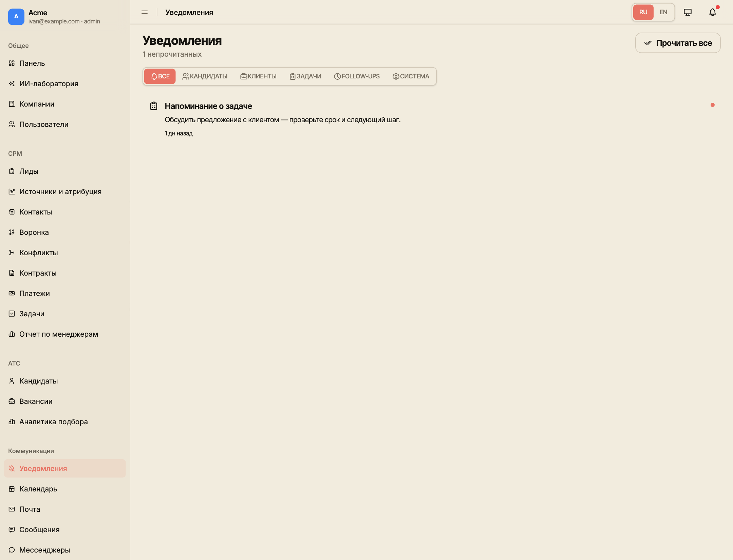This screenshot has width=733, height=560.
Task: Open the display theme monitor icon
Action: (x=688, y=12)
